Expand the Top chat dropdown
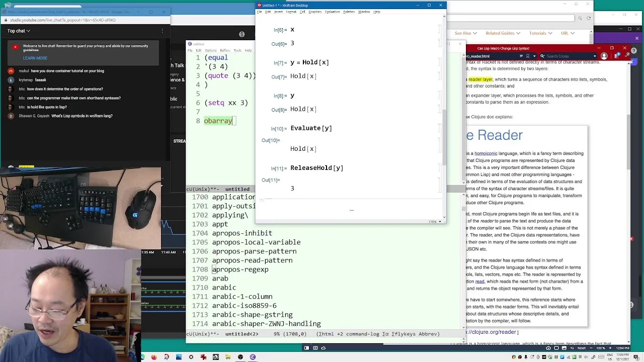This screenshot has width=644, height=362. pyautogui.click(x=19, y=31)
